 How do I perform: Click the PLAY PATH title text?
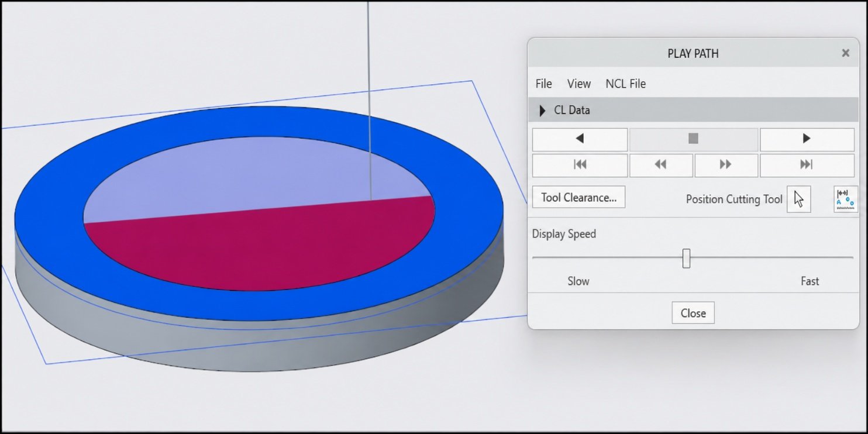693,54
